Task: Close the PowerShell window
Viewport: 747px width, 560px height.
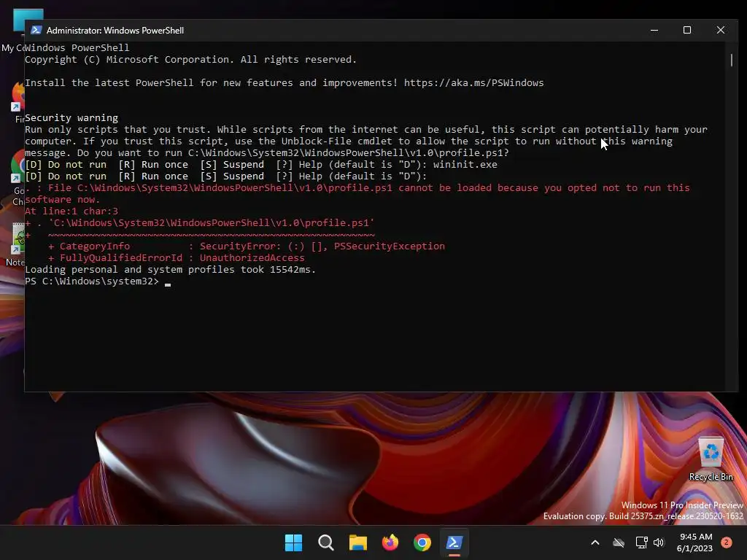Action: pos(721,30)
